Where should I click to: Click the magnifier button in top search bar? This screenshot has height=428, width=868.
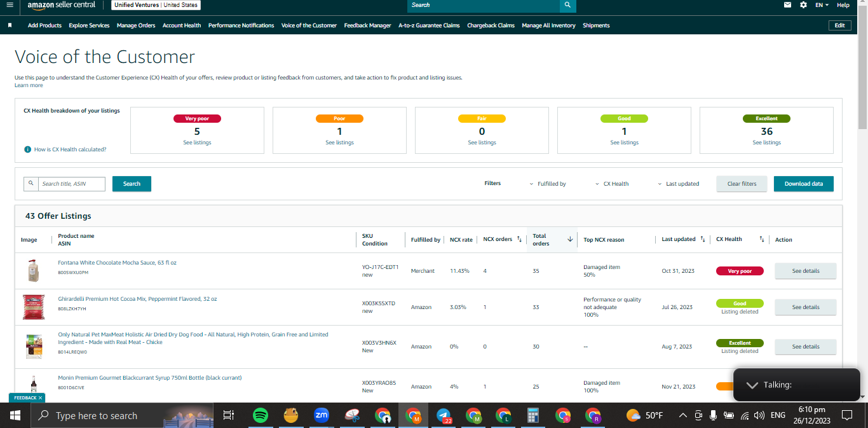click(567, 5)
